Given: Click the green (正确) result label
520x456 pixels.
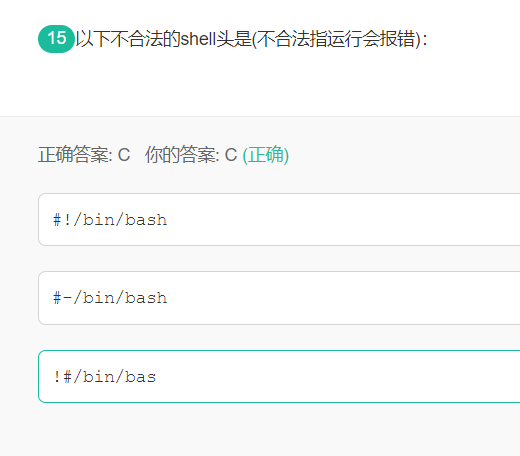Looking at the screenshot, I should click(x=266, y=155).
